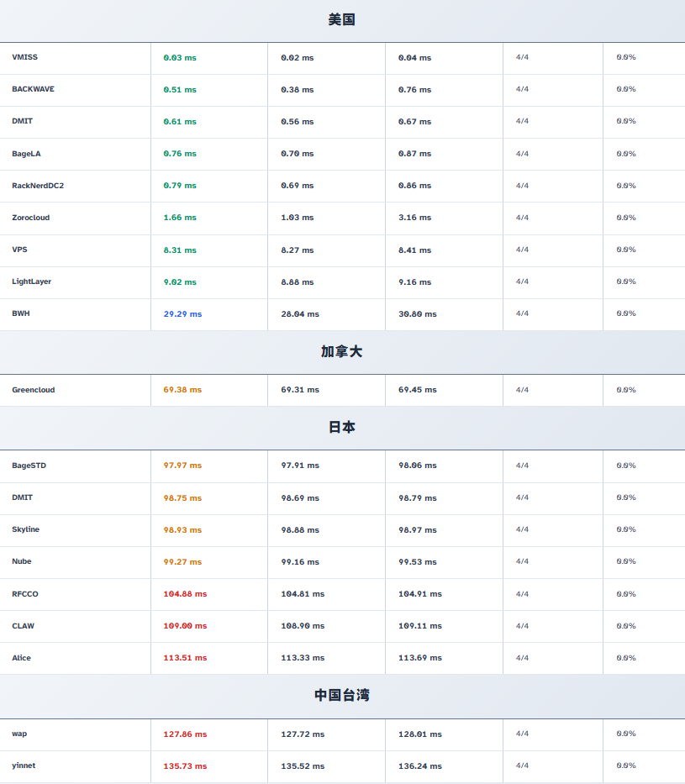Click yinnet's 136.24 ms maximum latency
The height and width of the screenshot is (784, 685).
tap(419, 766)
